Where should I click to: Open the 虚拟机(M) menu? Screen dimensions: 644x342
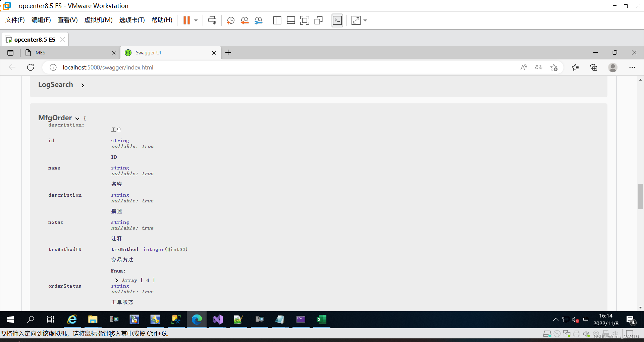[98, 20]
